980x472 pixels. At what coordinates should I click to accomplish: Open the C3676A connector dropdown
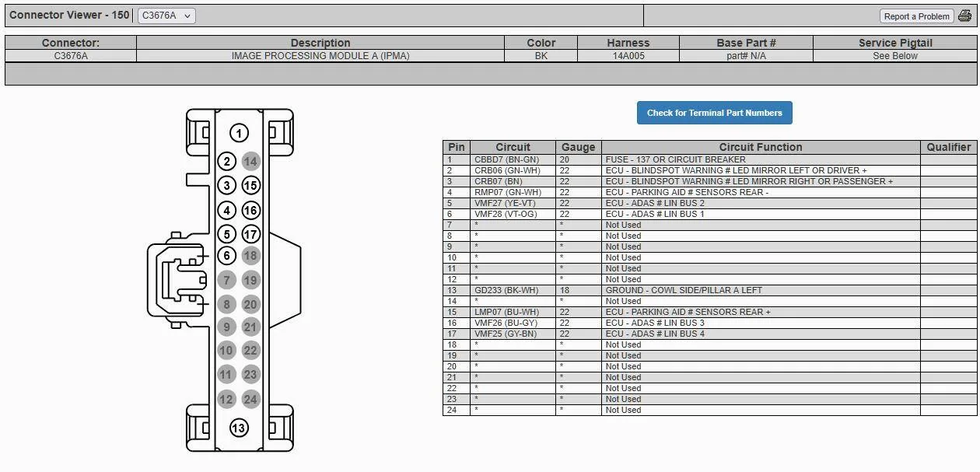pos(166,16)
